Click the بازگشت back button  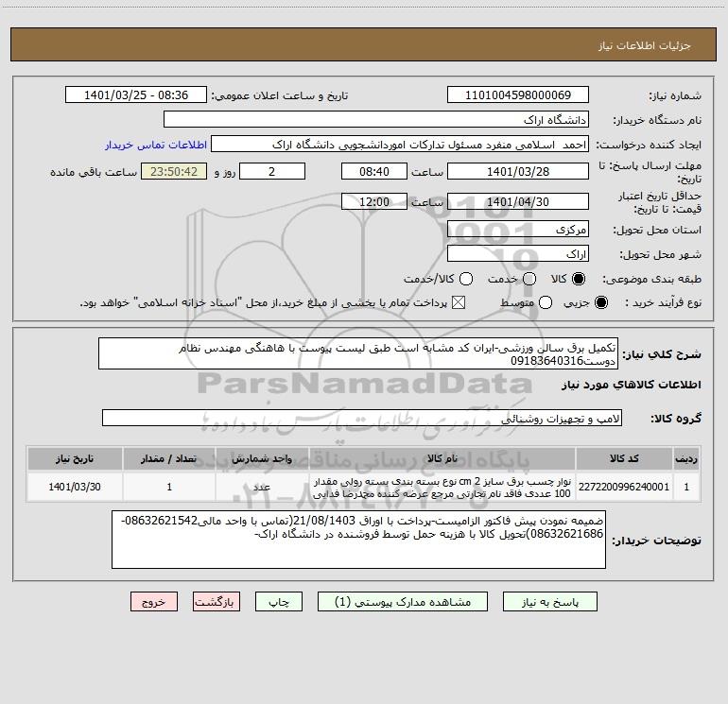[x=217, y=602]
